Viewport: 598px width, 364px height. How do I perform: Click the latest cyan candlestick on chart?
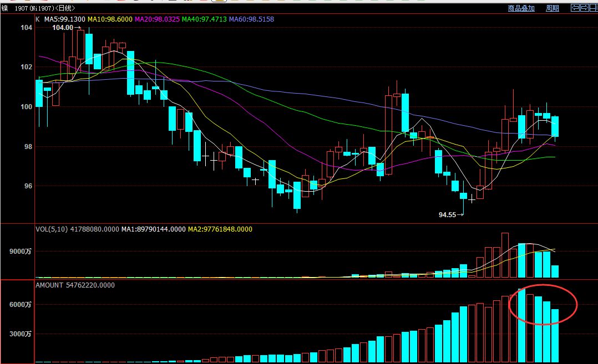pyautogui.click(x=555, y=126)
